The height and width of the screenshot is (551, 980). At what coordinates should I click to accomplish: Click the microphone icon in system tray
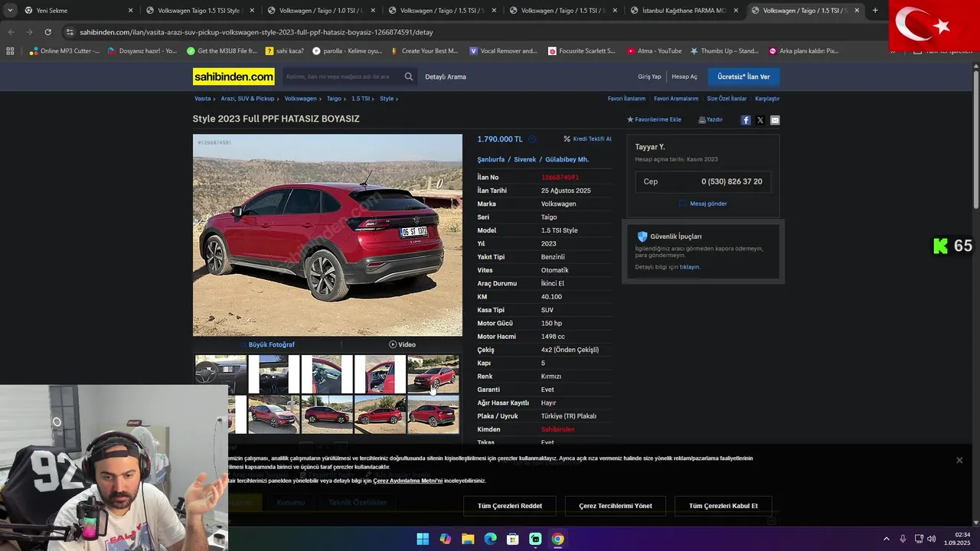903,539
